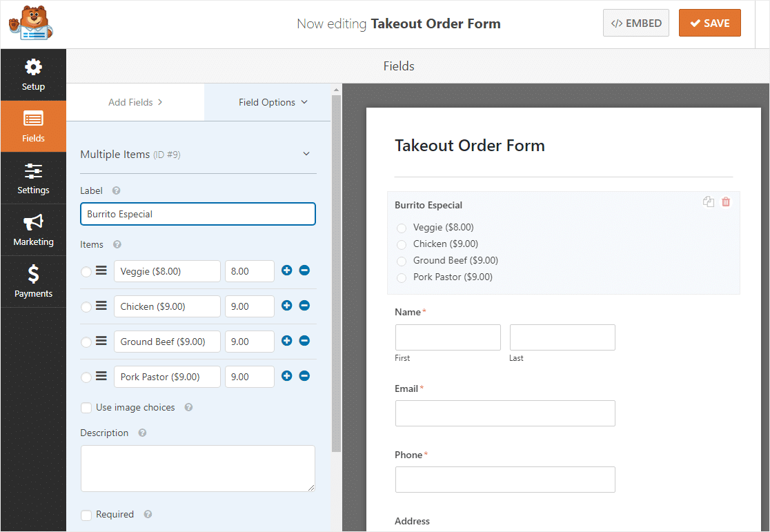
Task: Open the Fields panel in sidebar
Action: (x=33, y=126)
